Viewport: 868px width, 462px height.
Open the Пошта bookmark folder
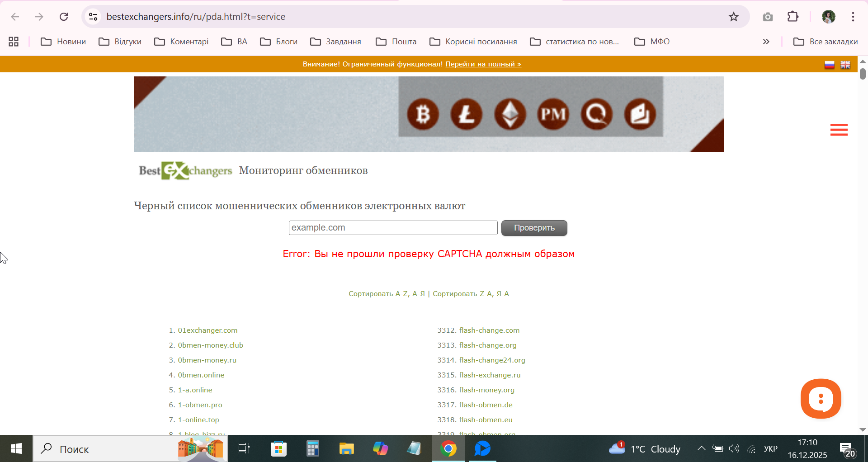point(396,42)
